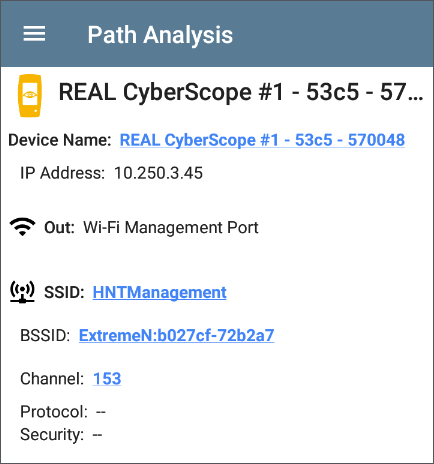
Task: Click the IP Address label
Action: coord(62,173)
